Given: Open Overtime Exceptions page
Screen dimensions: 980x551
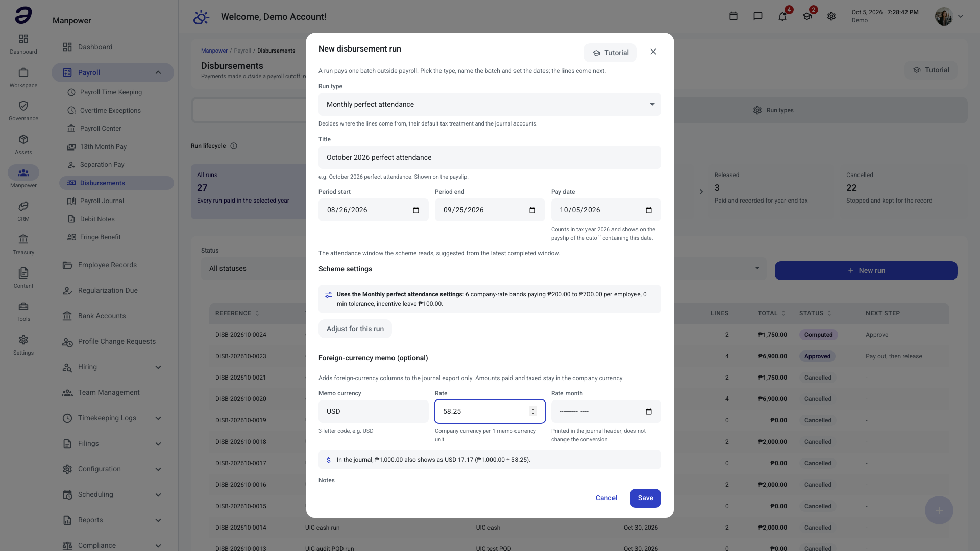Looking at the screenshot, I should 110,111.
